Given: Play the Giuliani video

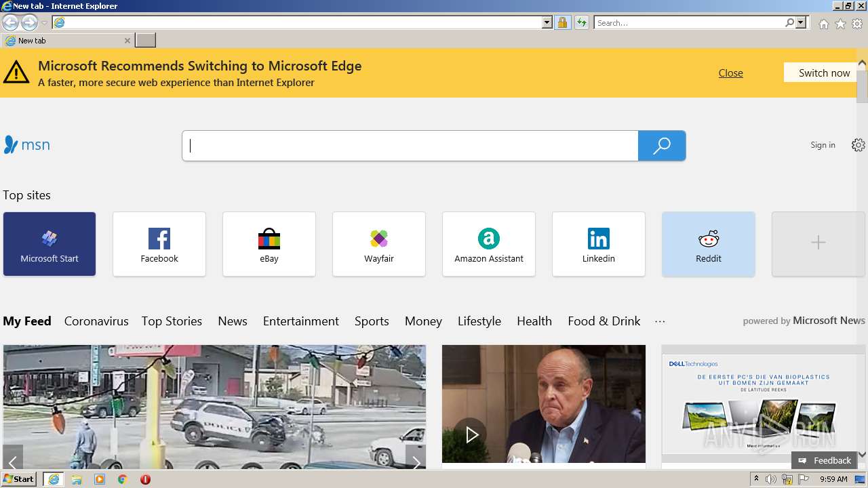Looking at the screenshot, I should tap(472, 434).
